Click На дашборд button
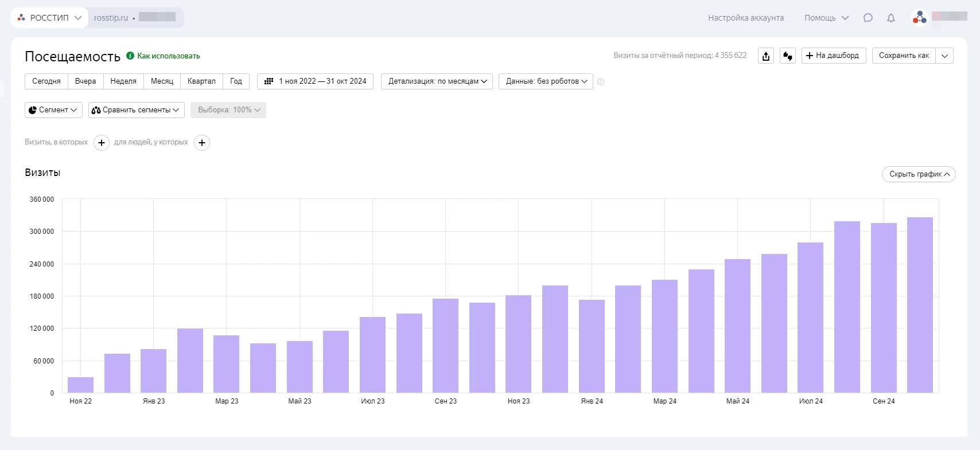Viewport: 980px width, 450px height. point(834,56)
